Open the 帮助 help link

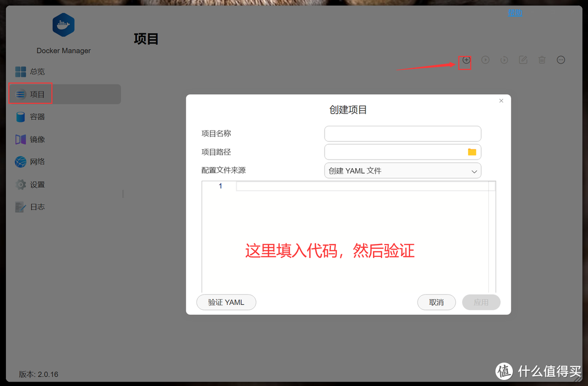tap(515, 12)
